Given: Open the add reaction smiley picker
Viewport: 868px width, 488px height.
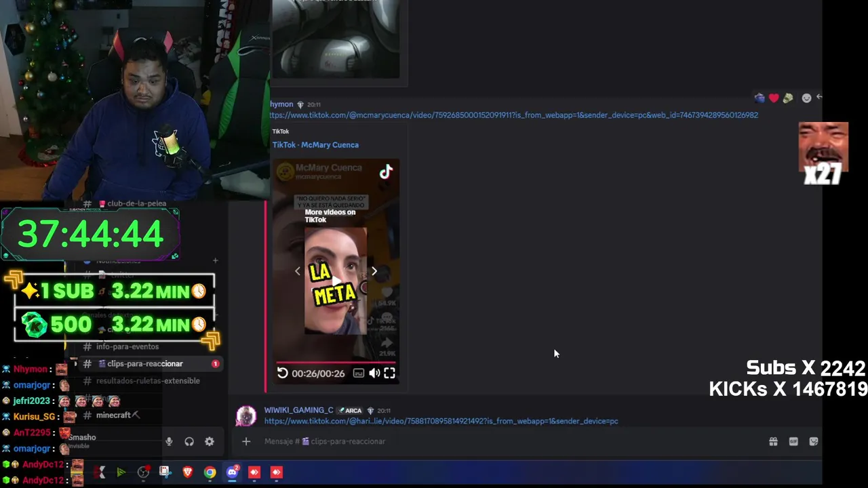Looking at the screenshot, I should [806, 98].
